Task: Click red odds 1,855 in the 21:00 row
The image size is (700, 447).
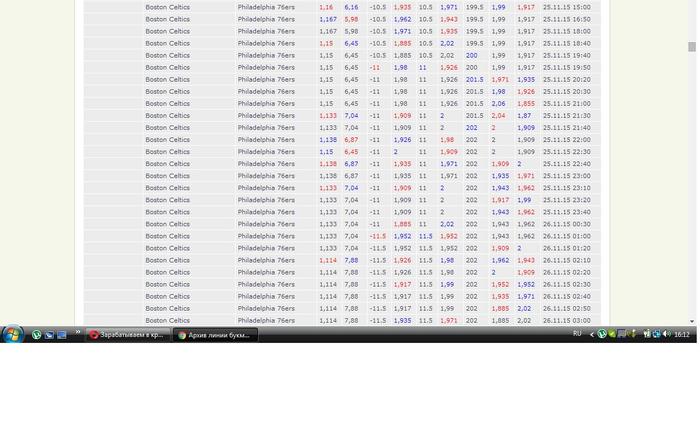Action: point(526,104)
